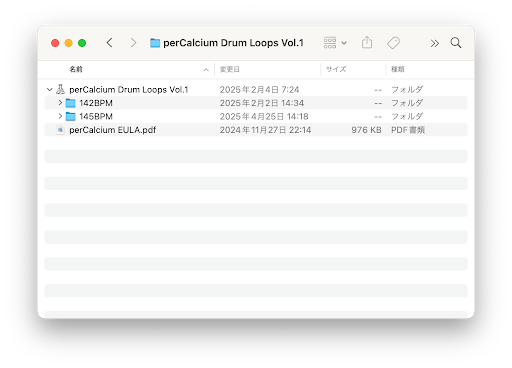
Task: Click the green zoom window button
Action: point(82,43)
